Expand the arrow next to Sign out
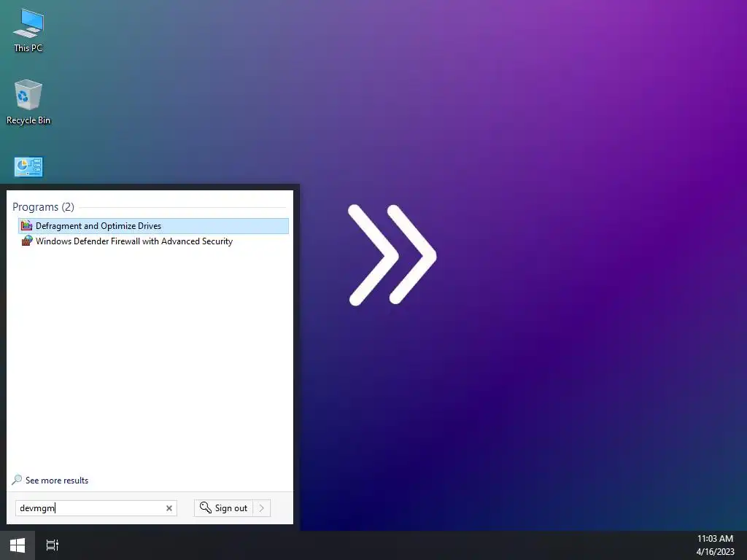747x560 pixels. coord(262,508)
